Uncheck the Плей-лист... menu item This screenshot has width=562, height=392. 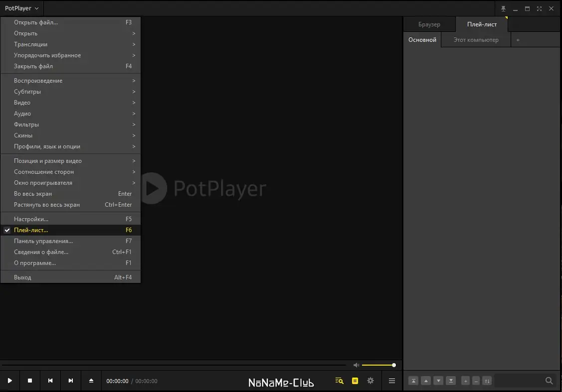71,230
